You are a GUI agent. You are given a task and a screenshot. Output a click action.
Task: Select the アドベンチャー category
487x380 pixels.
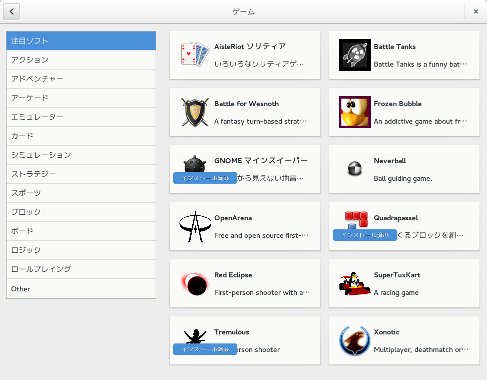81,79
